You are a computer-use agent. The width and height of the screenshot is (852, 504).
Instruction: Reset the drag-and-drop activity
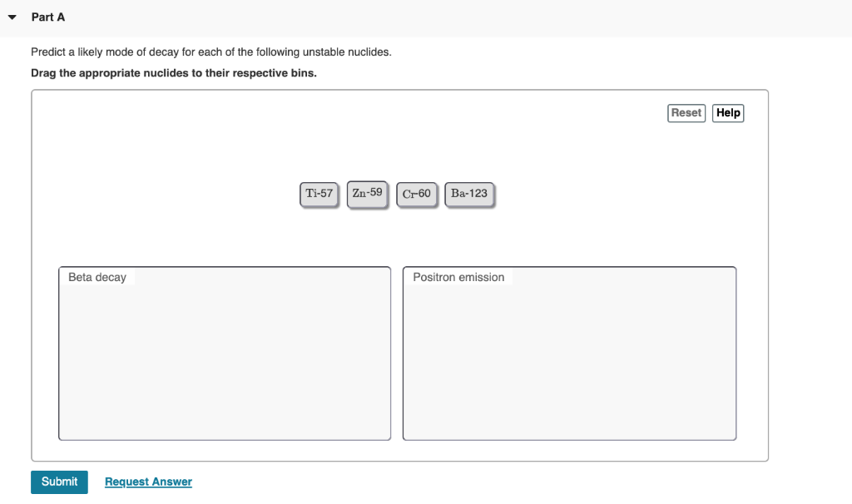[686, 112]
